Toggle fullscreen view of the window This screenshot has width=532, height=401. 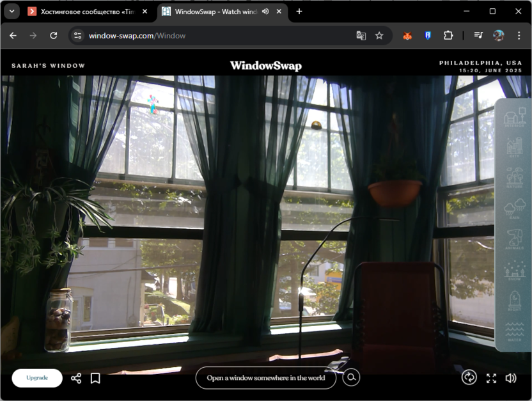coord(491,378)
